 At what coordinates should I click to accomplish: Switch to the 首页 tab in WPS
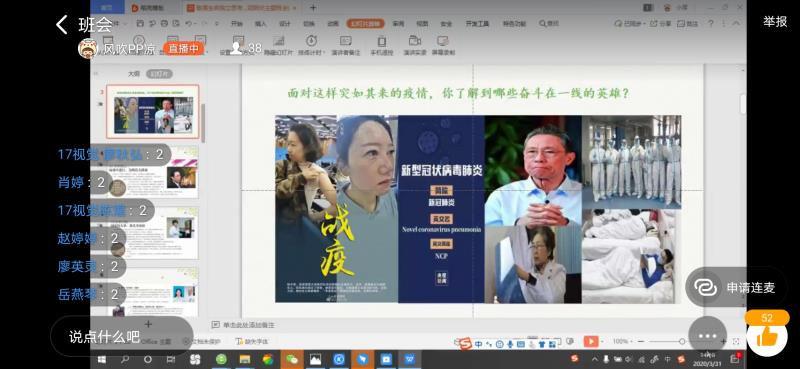point(107,7)
